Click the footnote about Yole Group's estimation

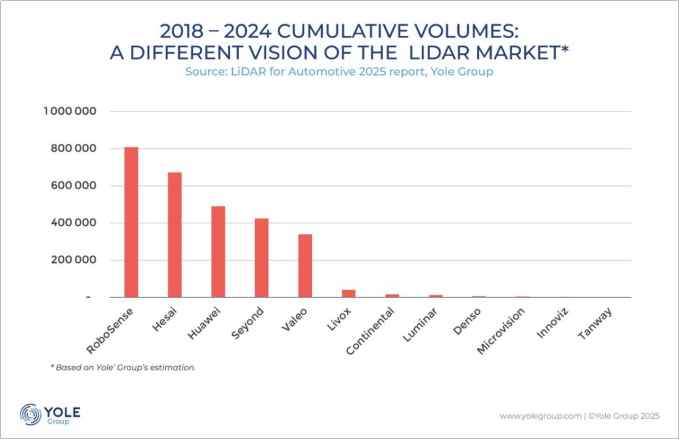[122, 367]
